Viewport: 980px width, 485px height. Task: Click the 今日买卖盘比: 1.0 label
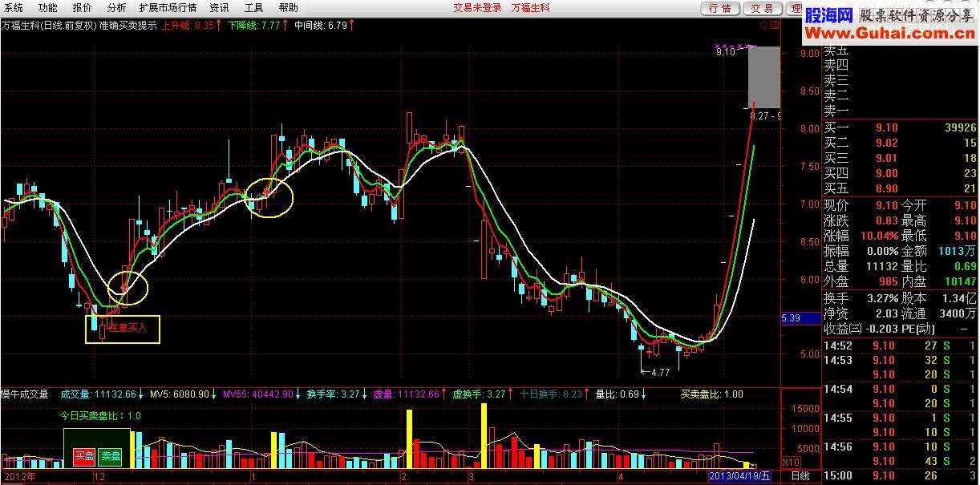[100, 416]
